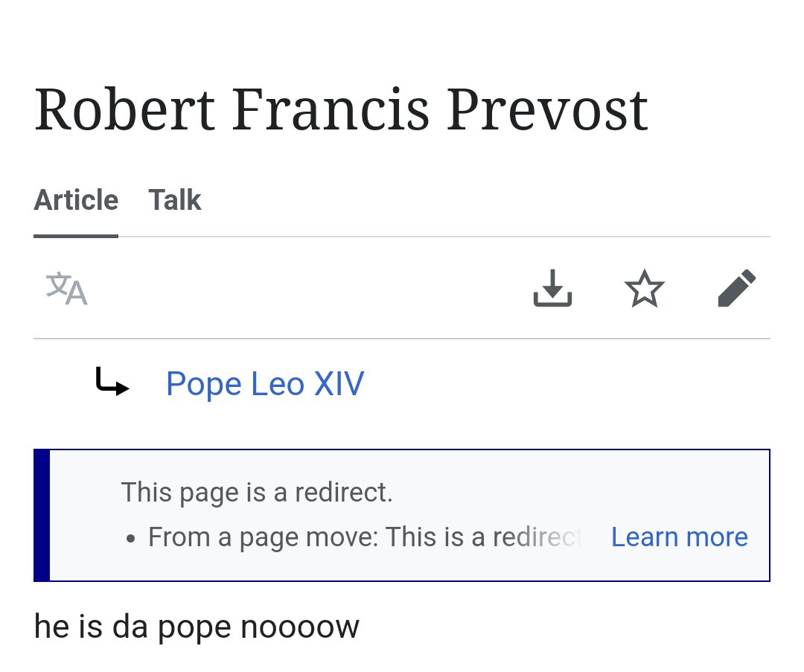Click the word Prevost in the title

click(548, 109)
